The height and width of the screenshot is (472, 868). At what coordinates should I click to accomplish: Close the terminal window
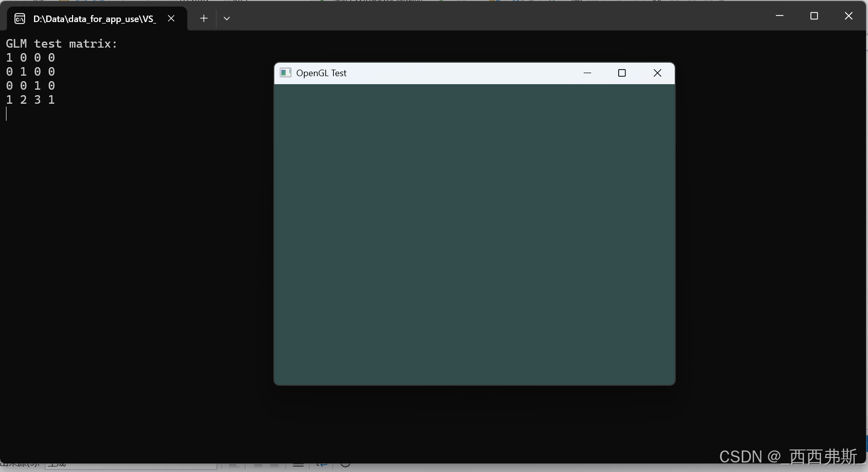pos(848,16)
